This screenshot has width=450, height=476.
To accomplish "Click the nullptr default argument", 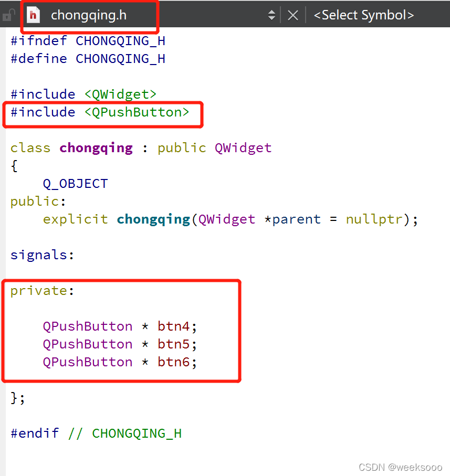I will coord(374,219).
